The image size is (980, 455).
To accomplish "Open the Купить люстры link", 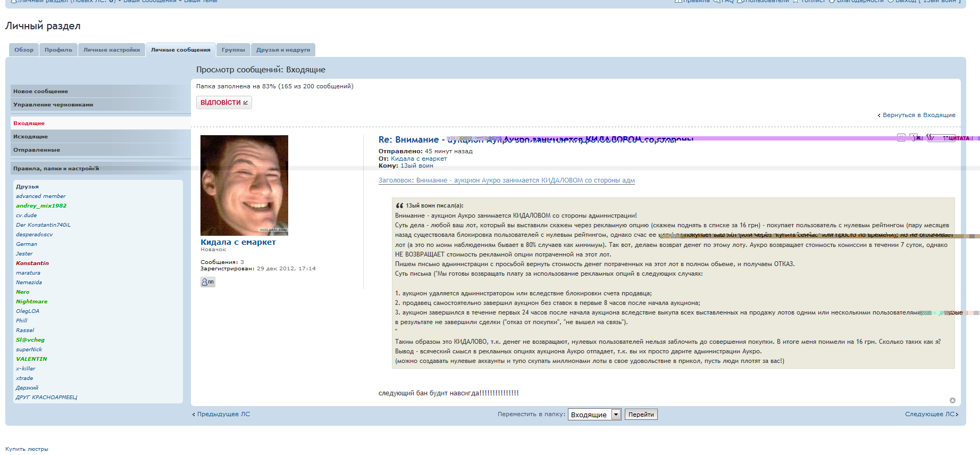I will tap(27, 449).
